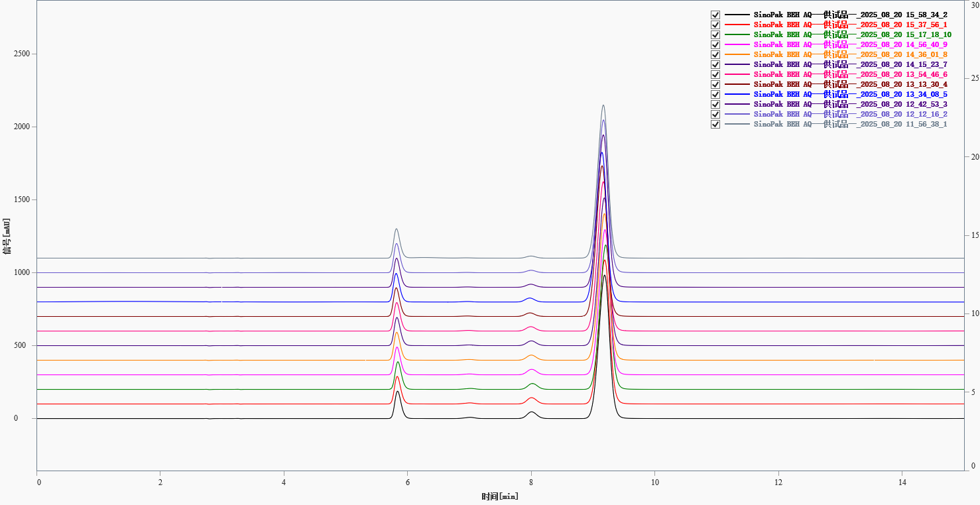This screenshot has width=980, height=505.
Task: Disable the pink 13_54_46_6 series checkbox
Action: (x=715, y=74)
